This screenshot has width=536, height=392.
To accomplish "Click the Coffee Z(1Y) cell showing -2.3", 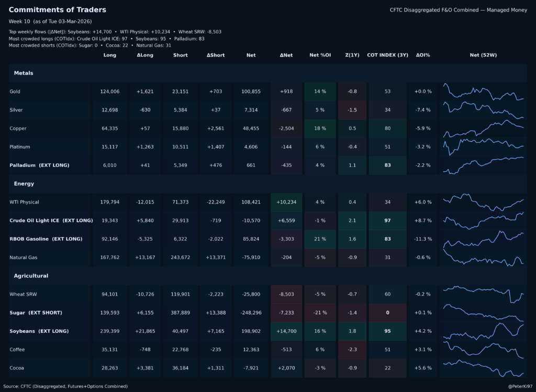I will pos(352,350).
